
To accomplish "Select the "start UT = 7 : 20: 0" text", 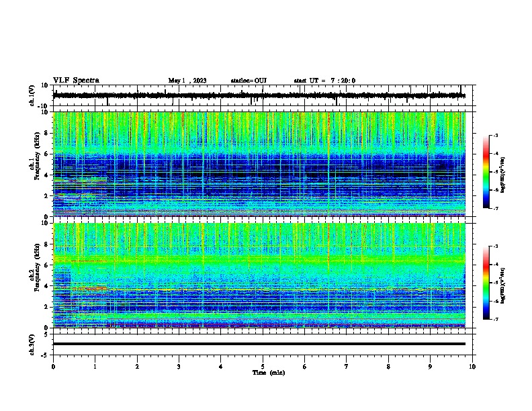I will (324, 81).
